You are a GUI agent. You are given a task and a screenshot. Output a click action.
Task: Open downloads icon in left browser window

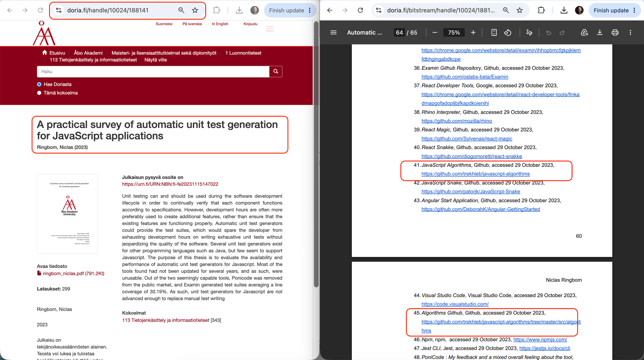[239, 10]
